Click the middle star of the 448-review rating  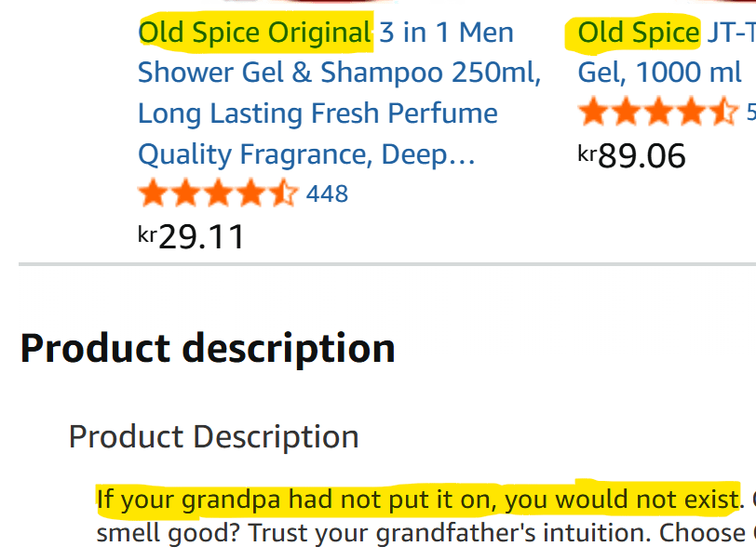click(218, 193)
